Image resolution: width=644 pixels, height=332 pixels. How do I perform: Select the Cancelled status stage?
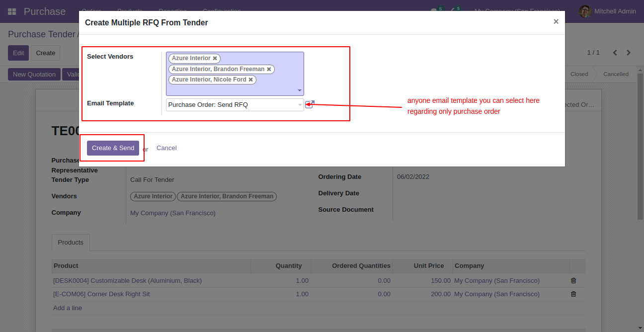coord(616,74)
